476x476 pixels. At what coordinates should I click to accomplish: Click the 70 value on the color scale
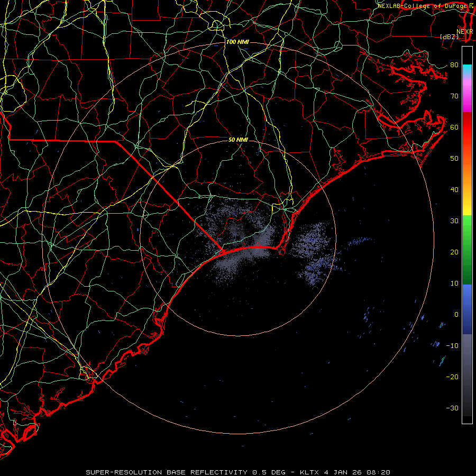[x=454, y=96]
